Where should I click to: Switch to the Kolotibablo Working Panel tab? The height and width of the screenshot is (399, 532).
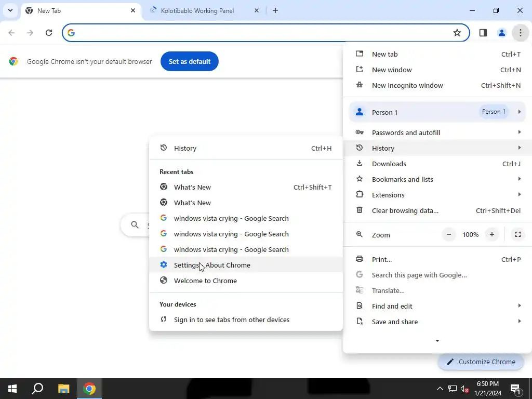coord(204,10)
